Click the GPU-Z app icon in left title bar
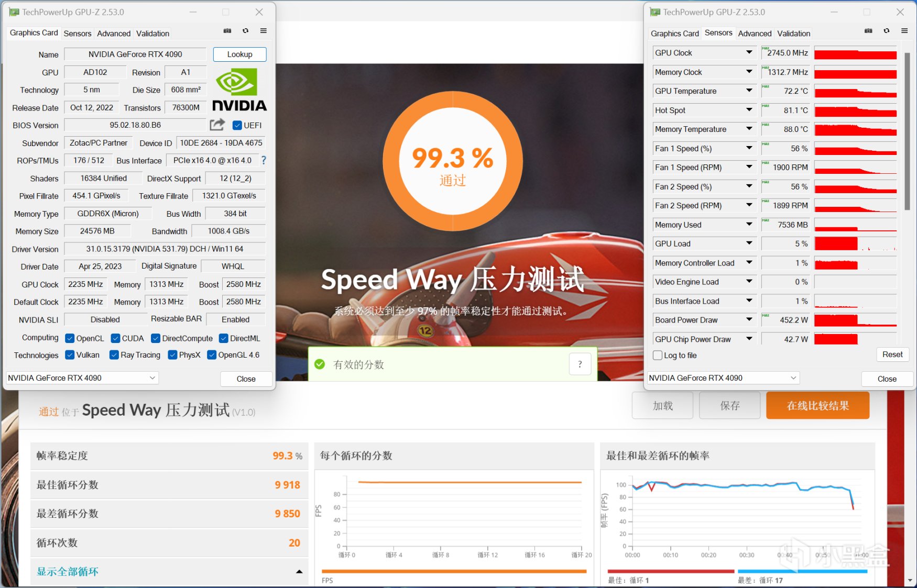917x588 pixels. coord(14,12)
